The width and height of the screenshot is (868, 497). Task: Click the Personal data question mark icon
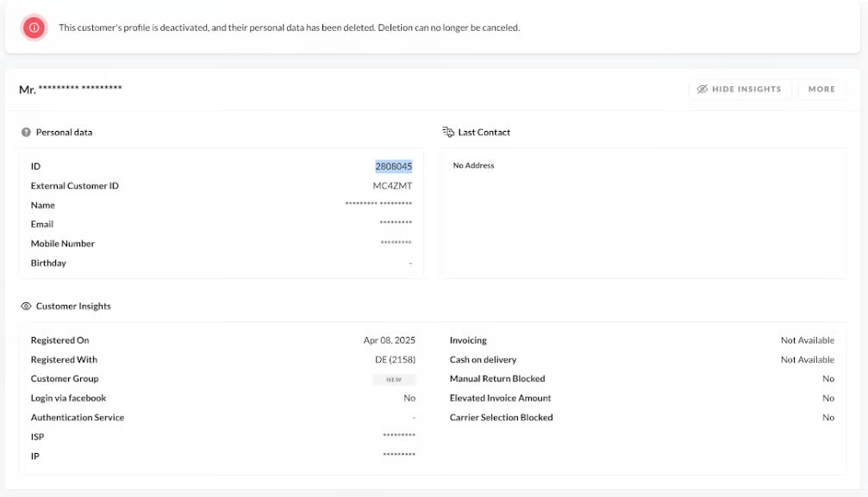tap(26, 133)
